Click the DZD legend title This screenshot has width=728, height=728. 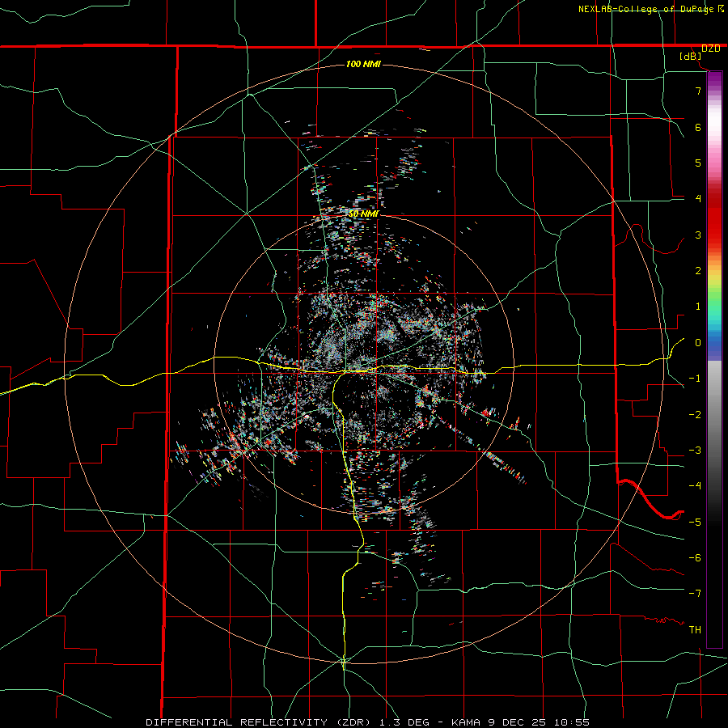(x=711, y=49)
